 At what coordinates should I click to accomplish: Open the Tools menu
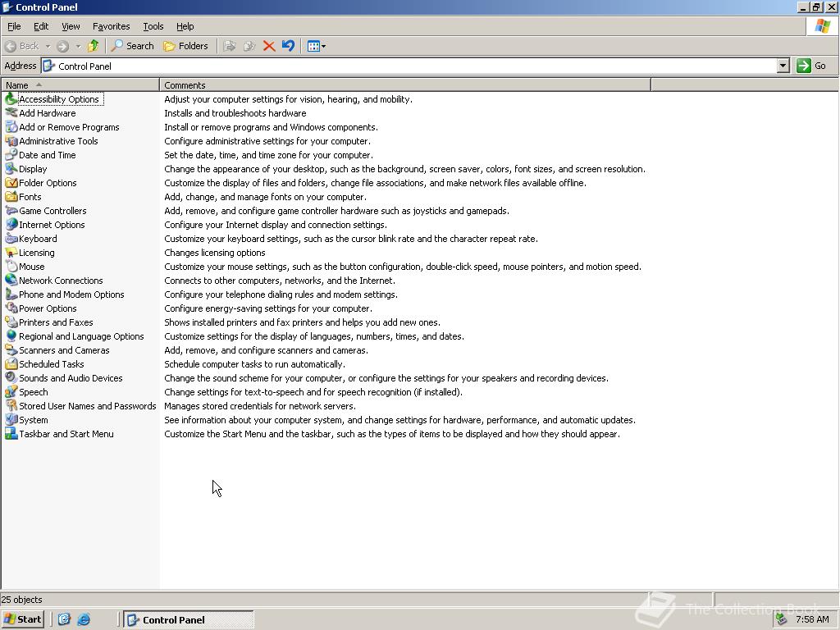[153, 26]
